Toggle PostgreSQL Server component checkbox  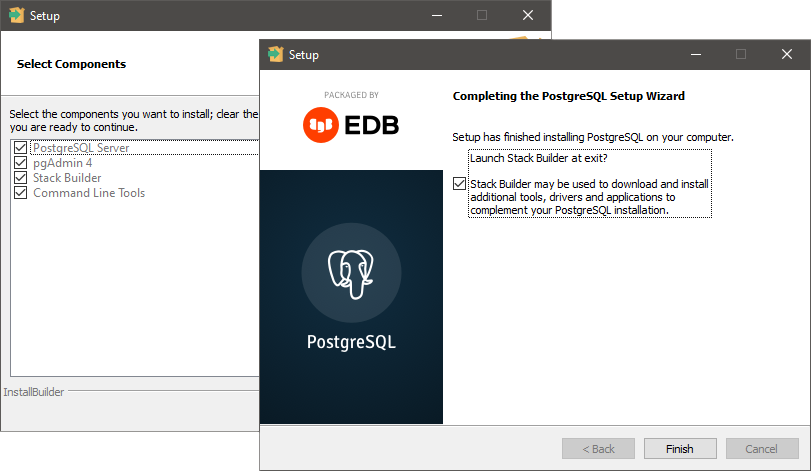tap(21, 148)
